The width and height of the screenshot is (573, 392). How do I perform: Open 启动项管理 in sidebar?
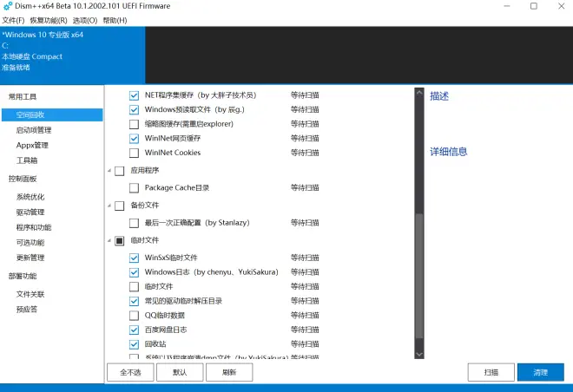pyautogui.click(x=34, y=130)
